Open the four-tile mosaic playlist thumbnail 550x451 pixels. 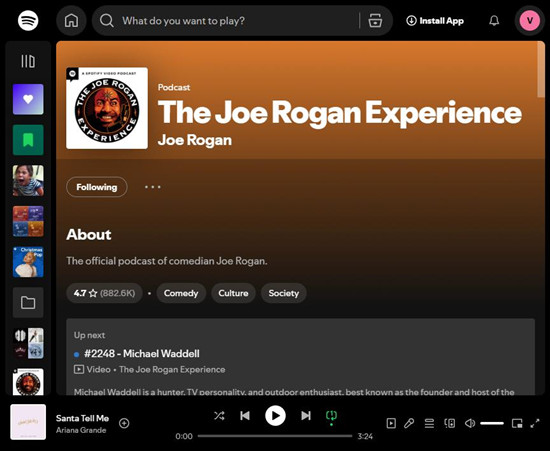tap(28, 221)
